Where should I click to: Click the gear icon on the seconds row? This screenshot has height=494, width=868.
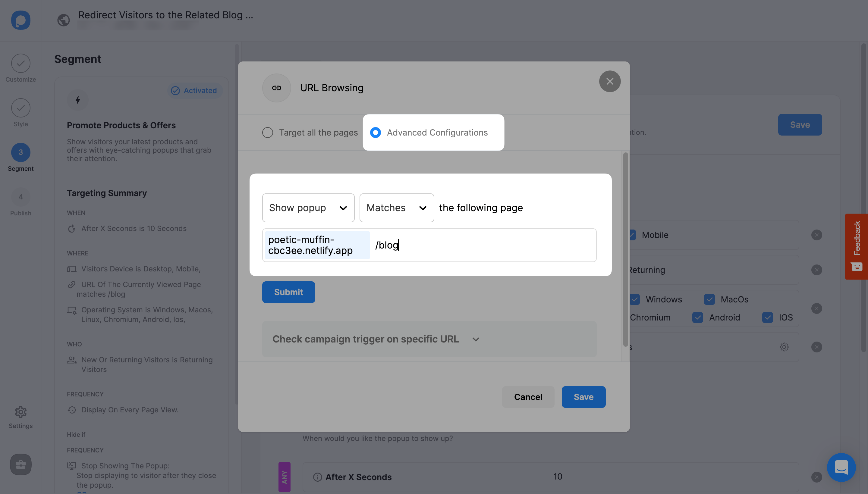coord(784,347)
